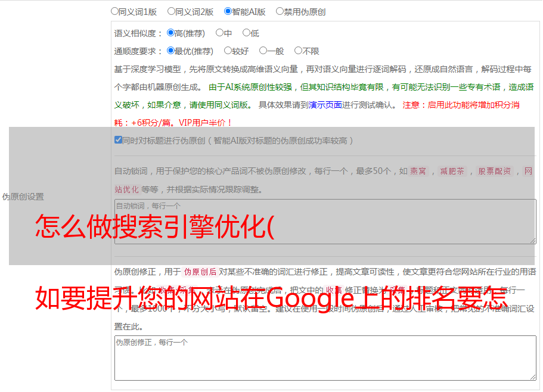
Task: Set 通顺度要求 to 一般
Action: [263, 51]
